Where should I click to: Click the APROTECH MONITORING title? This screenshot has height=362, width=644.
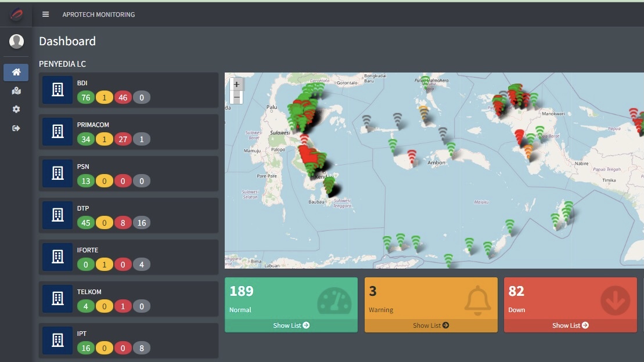(99, 15)
